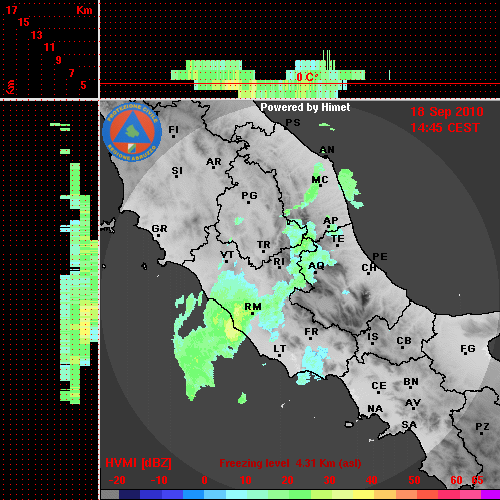Click the GR city label
This screenshot has height=500, width=500.
point(159,229)
